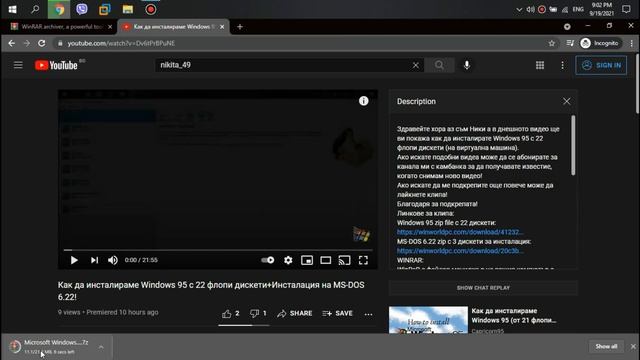Open File Explorer from the taskbar
The image size is (640, 360).
[x=128, y=9]
